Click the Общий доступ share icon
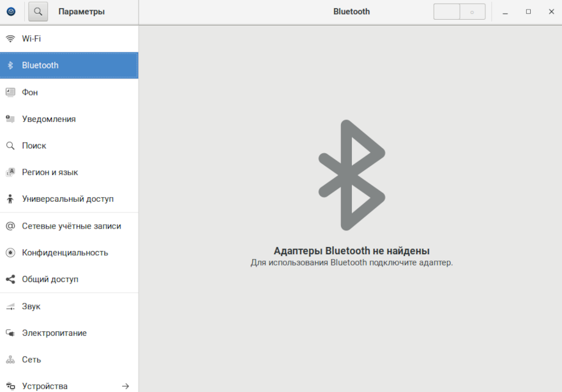 (x=10, y=280)
